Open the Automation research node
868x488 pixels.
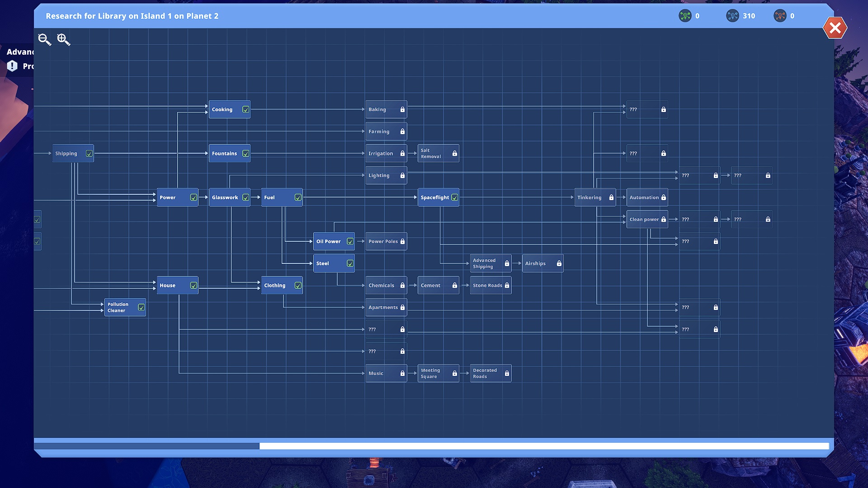647,197
